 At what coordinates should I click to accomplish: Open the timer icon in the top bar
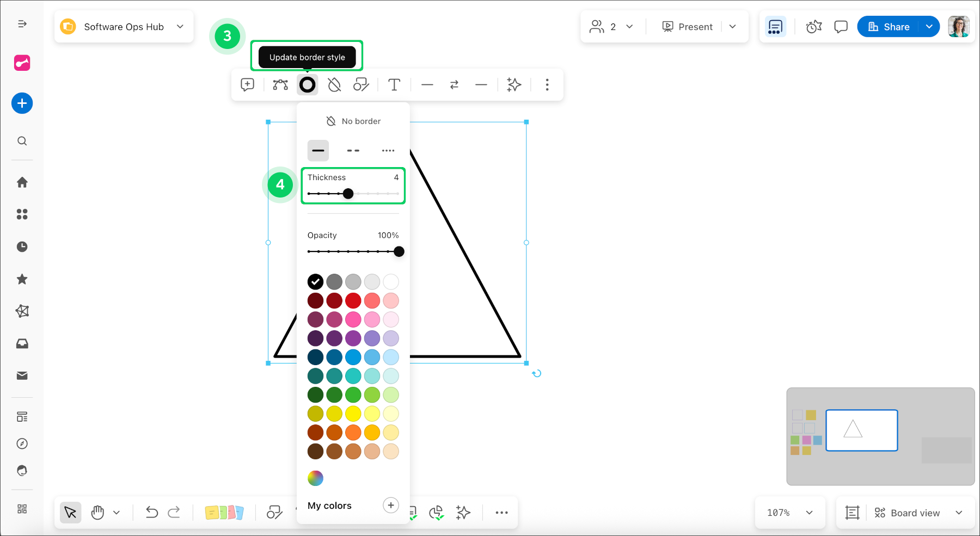tap(813, 26)
